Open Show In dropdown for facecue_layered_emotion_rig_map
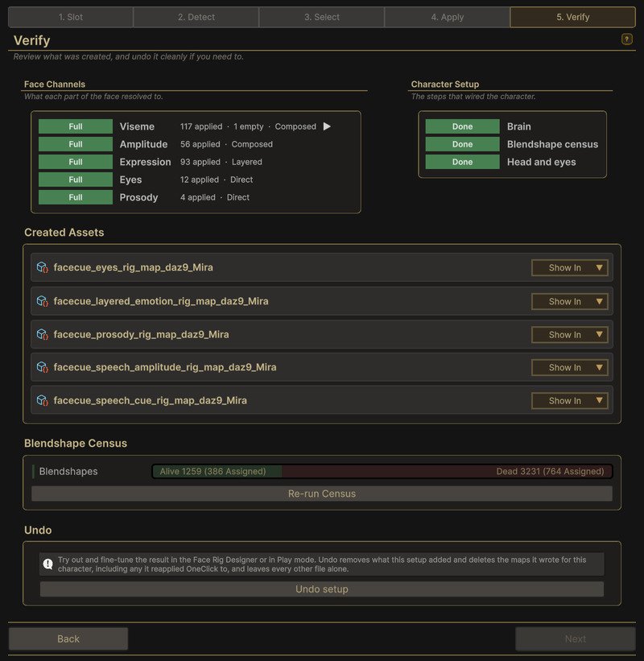The width and height of the screenshot is (644, 661). [569, 301]
